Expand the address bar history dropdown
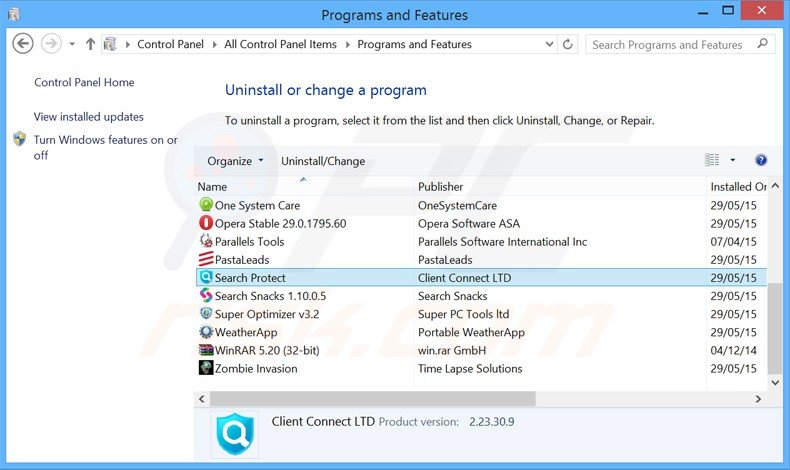This screenshot has width=790, height=470. (549, 44)
